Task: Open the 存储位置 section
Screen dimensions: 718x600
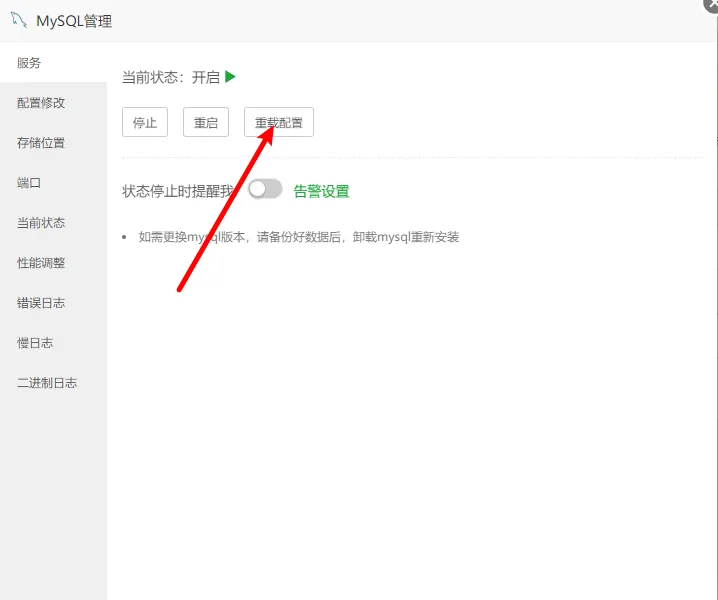Action: click(53, 143)
